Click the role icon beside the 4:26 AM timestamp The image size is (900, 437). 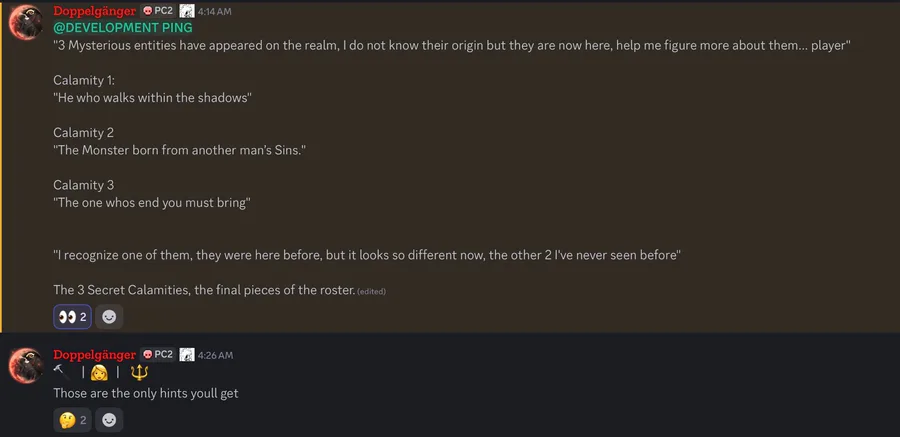(x=187, y=354)
